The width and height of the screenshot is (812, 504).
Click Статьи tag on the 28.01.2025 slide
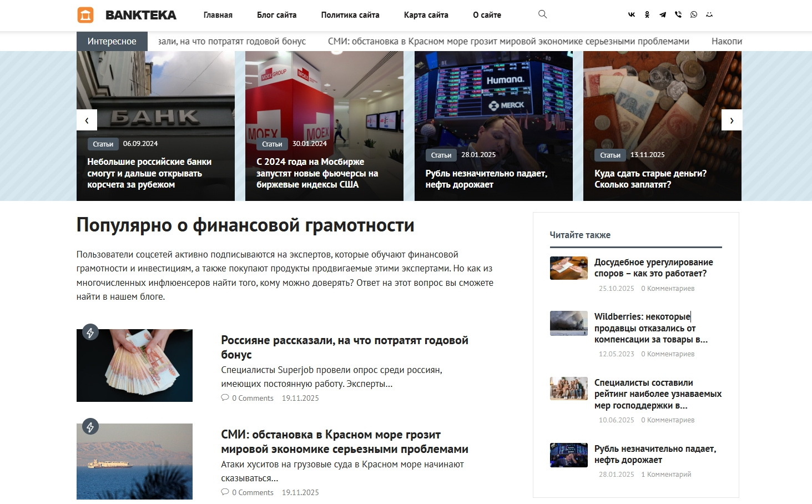point(441,155)
